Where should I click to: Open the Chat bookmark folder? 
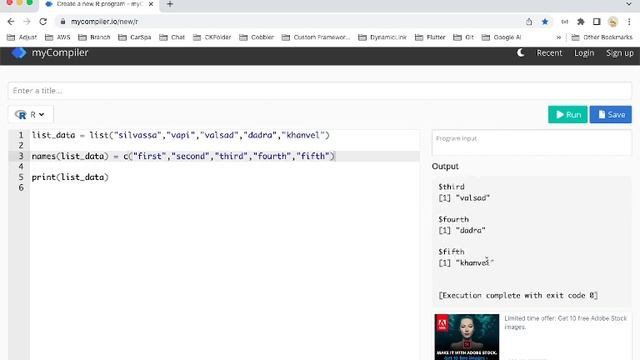(172, 37)
